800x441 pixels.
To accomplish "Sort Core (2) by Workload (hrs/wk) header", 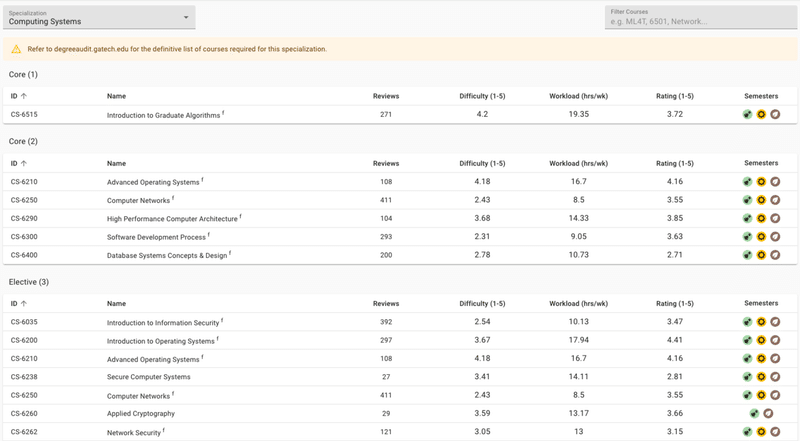I will [579, 163].
